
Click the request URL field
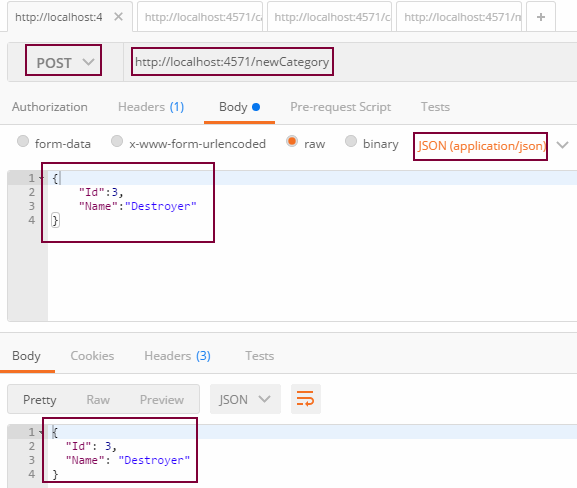232,62
